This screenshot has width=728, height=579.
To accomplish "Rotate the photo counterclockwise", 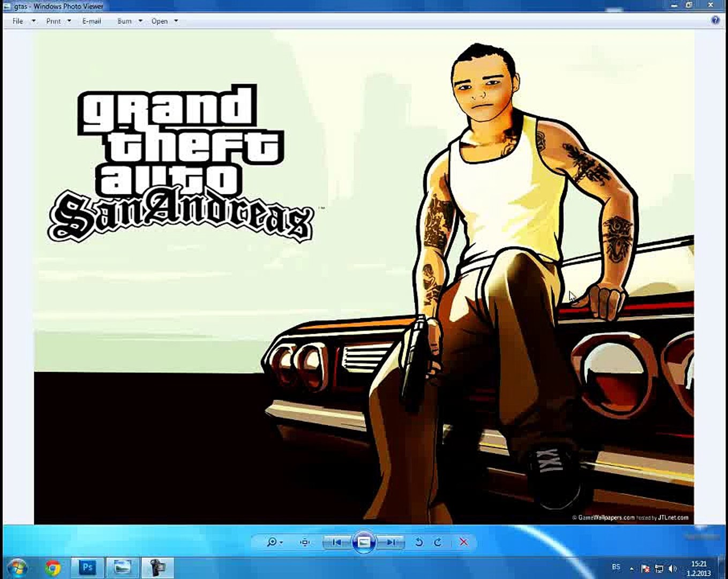I will 419,542.
